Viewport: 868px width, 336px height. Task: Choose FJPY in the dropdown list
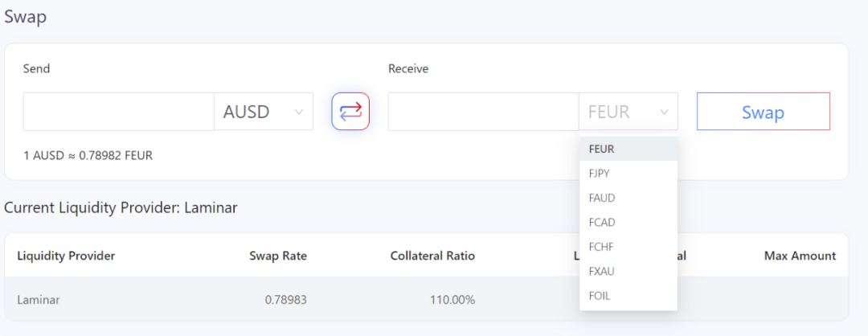click(601, 173)
